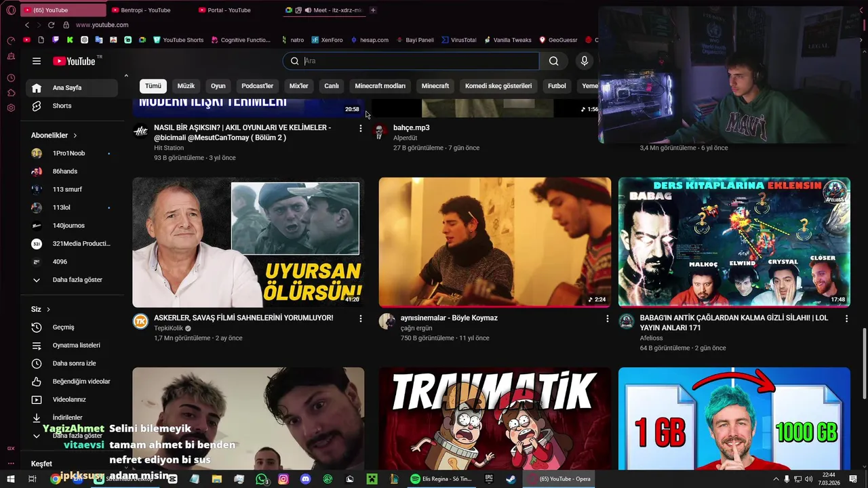Screen dimensions: 868x488
Task: Open a new tab with plus button
Action: (373, 10)
